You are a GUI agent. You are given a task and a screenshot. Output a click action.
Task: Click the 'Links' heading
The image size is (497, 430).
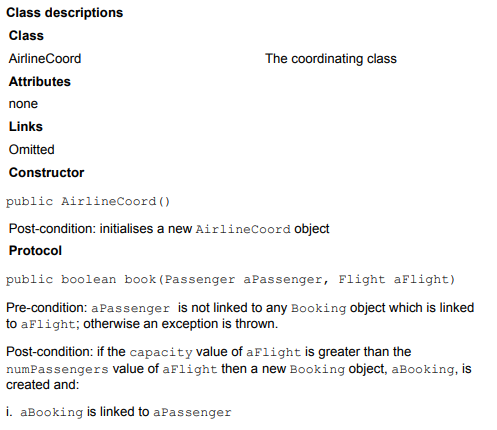(x=26, y=127)
